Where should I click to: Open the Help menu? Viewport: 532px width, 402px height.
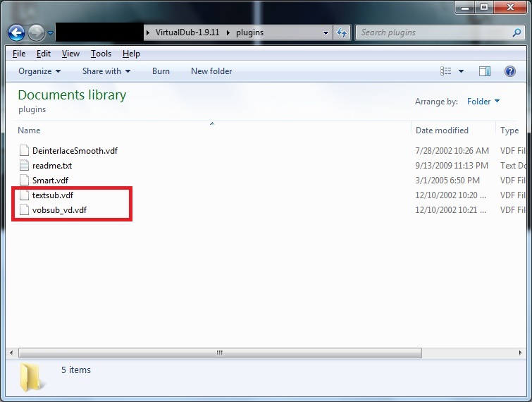[131, 54]
